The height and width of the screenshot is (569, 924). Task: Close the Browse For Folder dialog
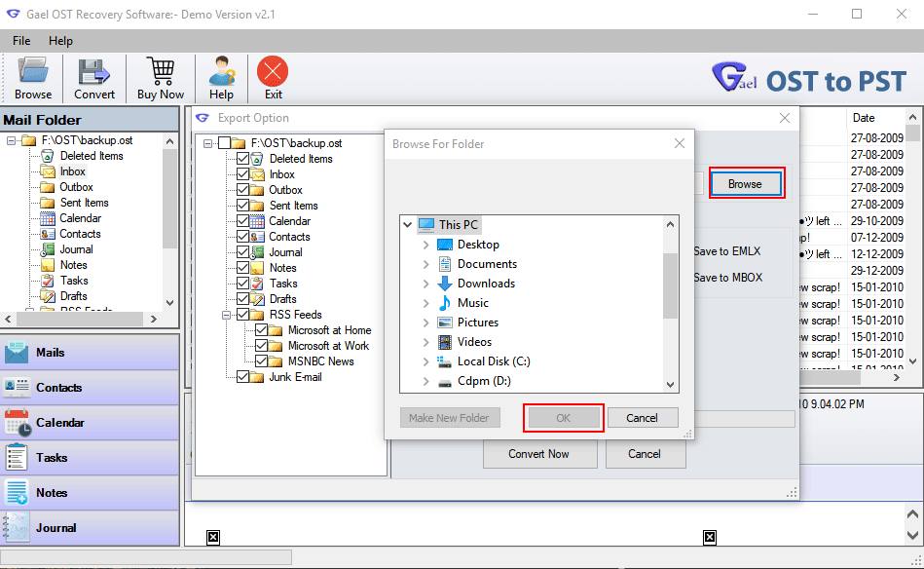pos(680,144)
